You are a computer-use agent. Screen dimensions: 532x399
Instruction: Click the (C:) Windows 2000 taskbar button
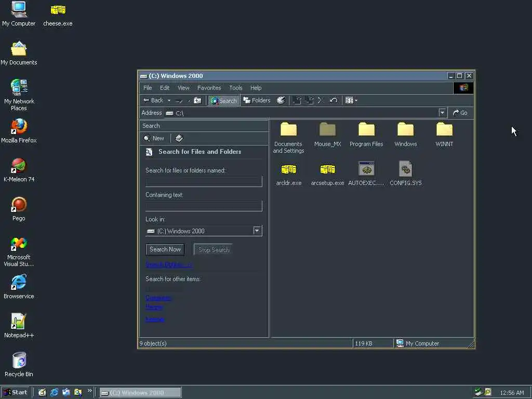pos(140,393)
